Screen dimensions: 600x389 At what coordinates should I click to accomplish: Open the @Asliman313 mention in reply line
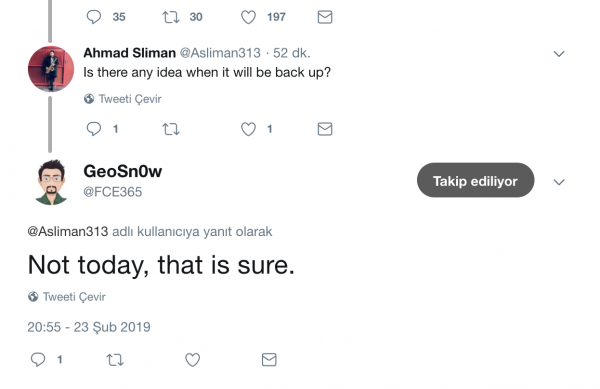coord(68,231)
